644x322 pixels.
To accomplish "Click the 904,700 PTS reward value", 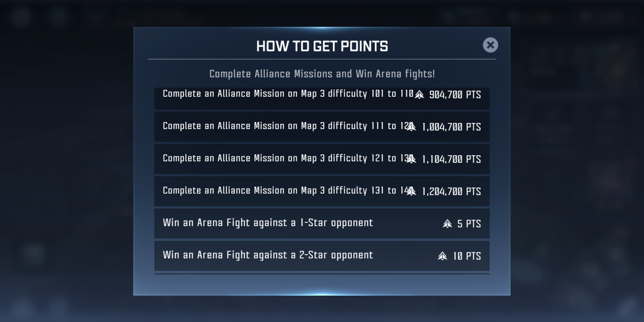I will click(455, 95).
